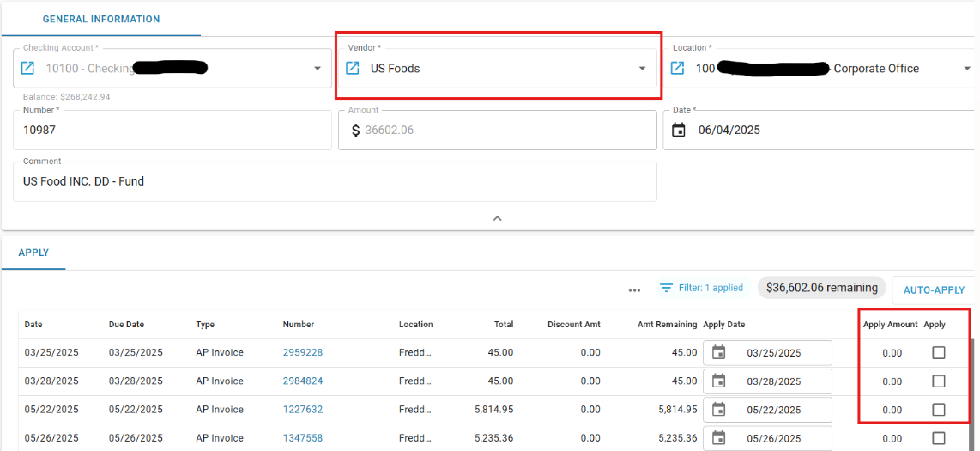Check Apply box for invoice 1347558
Screen dimensions: 980x451
[x=938, y=438]
